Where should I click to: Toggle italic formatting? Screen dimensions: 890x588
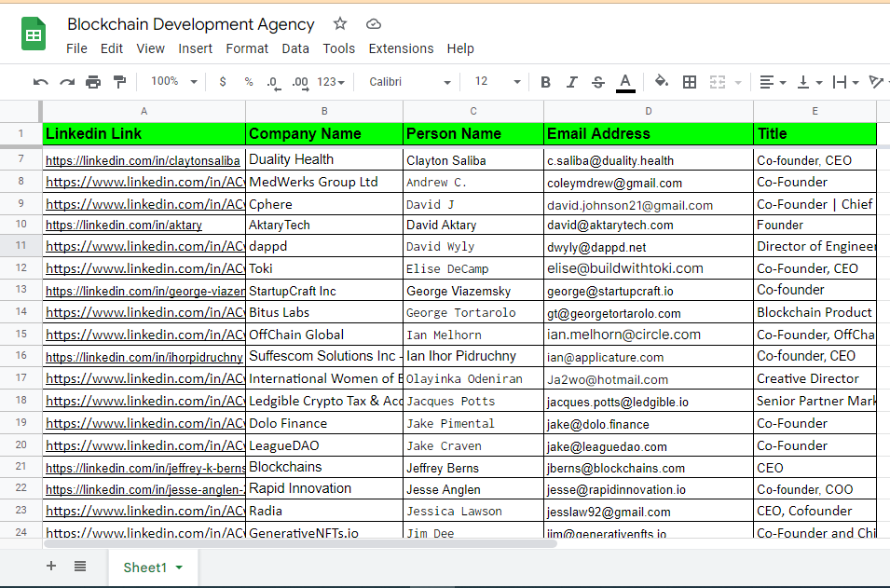point(571,82)
